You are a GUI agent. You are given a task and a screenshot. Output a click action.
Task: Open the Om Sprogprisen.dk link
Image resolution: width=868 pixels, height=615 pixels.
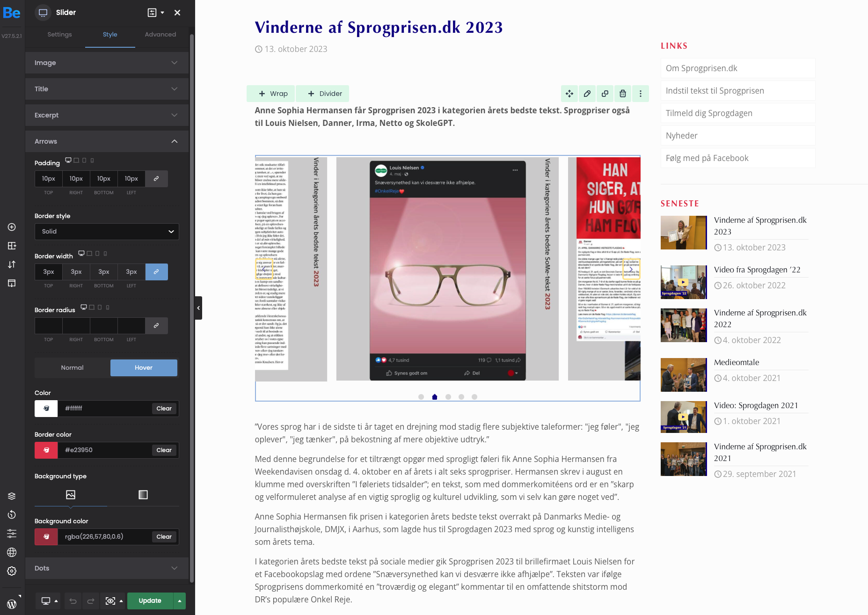tap(737, 68)
